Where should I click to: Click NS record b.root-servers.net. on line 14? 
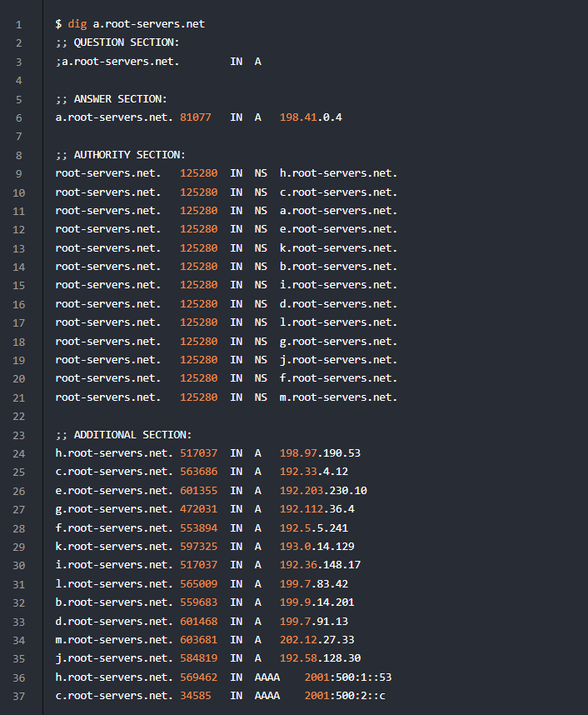(x=339, y=267)
